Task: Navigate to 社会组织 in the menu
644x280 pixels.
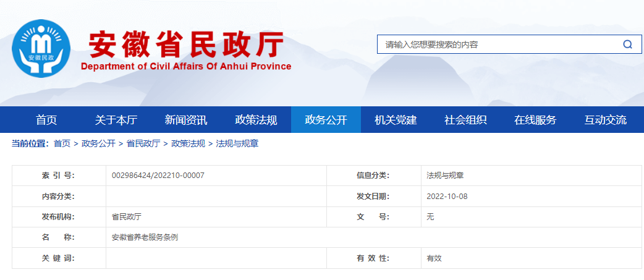Action: coord(465,120)
